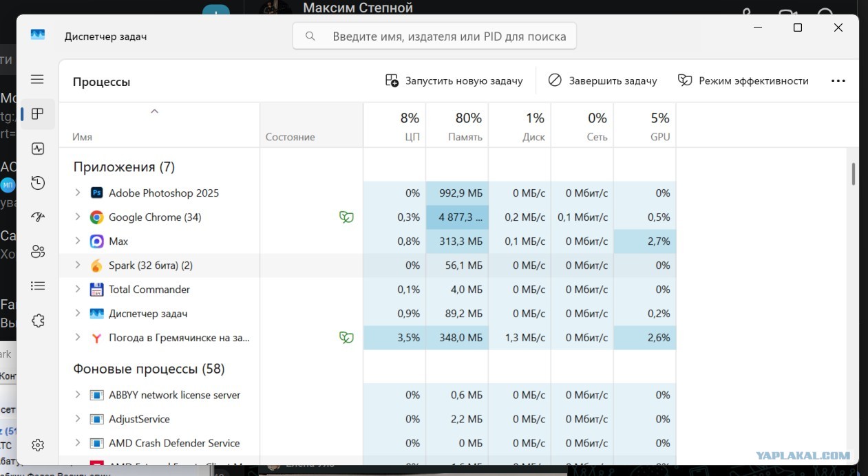This screenshot has height=476, width=868.
Task: Expand Google Chrome (34) process group
Action: [78, 217]
